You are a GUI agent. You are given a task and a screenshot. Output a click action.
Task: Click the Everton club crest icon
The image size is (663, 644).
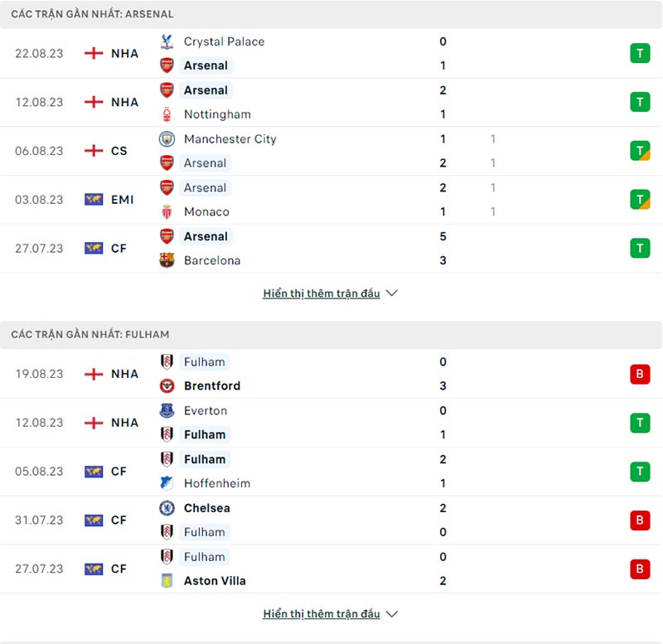pyautogui.click(x=167, y=411)
